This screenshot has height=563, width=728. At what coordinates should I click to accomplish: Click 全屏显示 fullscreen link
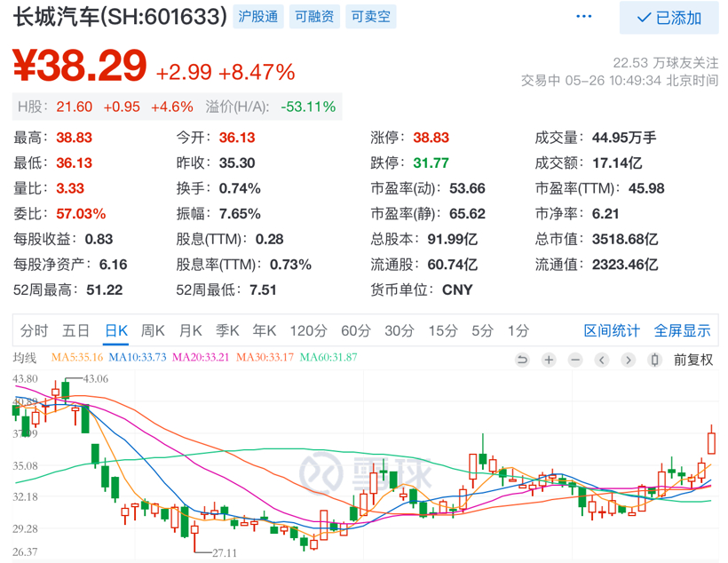click(x=682, y=330)
